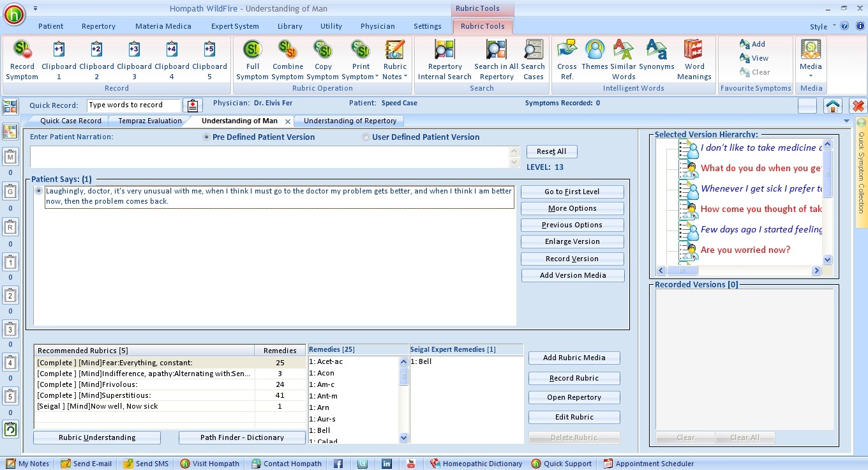Click the R sidebar icon

[x=10, y=227]
